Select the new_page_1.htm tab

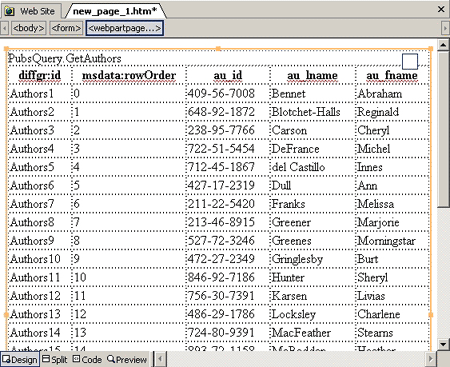114,11
